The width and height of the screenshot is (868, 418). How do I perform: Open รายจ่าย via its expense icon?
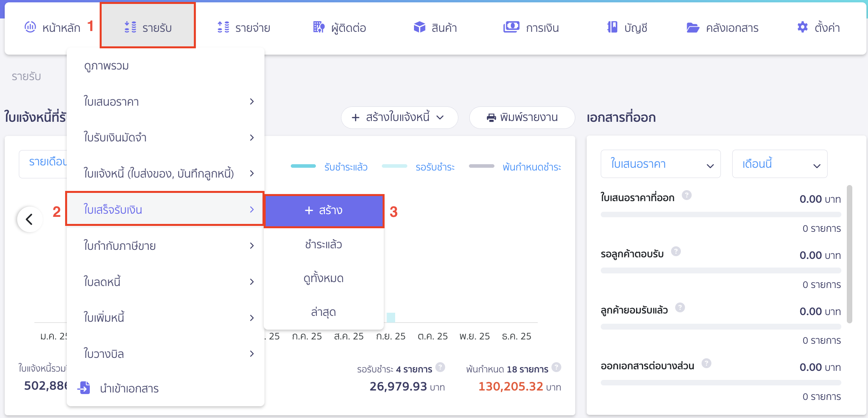click(x=222, y=27)
